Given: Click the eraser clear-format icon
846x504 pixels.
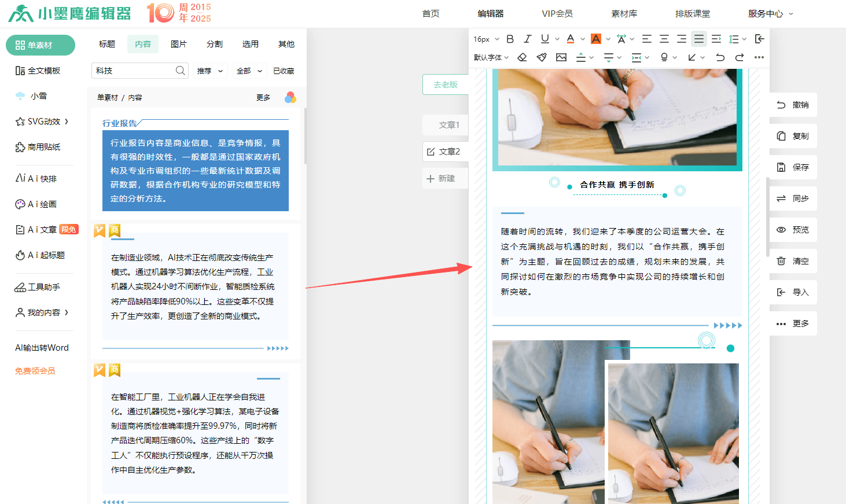Looking at the screenshot, I should pos(522,57).
